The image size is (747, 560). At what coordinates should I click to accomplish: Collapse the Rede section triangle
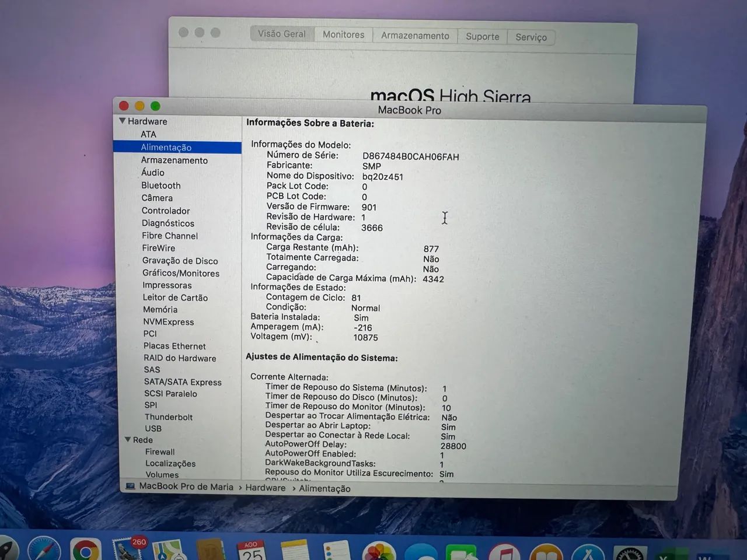pyautogui.click(x=128, y=439)
